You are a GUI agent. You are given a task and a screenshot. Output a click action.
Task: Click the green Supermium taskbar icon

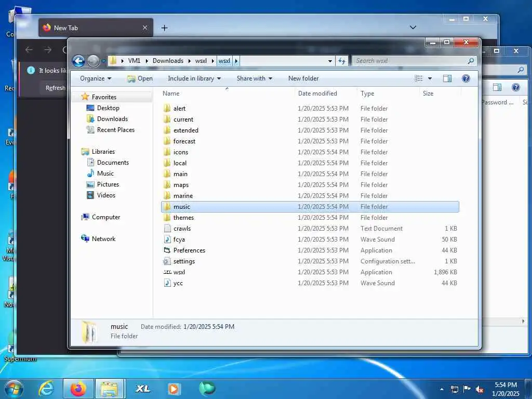click(x=207, y=389)
